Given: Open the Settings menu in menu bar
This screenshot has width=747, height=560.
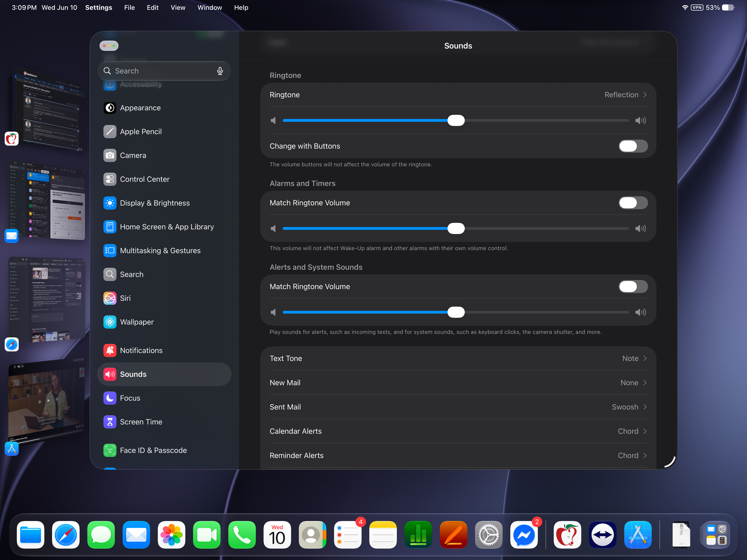Looking at the screenshot, I should click(x=99, y=7).
